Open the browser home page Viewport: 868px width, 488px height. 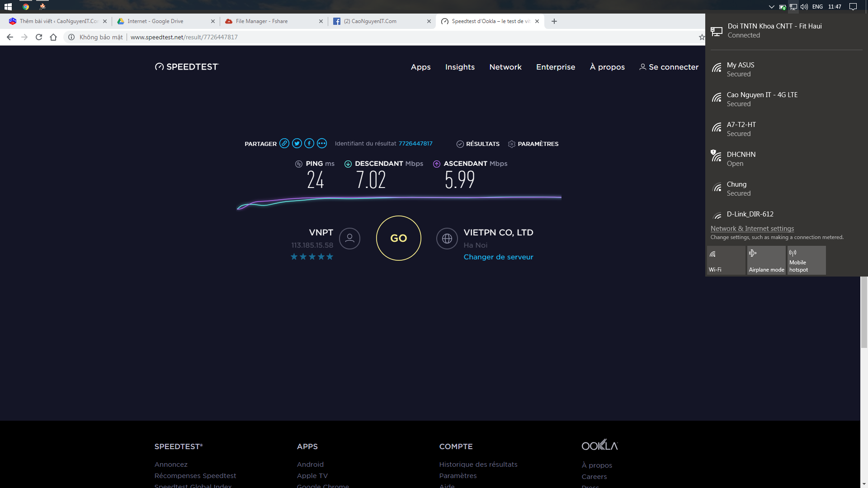pos(53,37)
